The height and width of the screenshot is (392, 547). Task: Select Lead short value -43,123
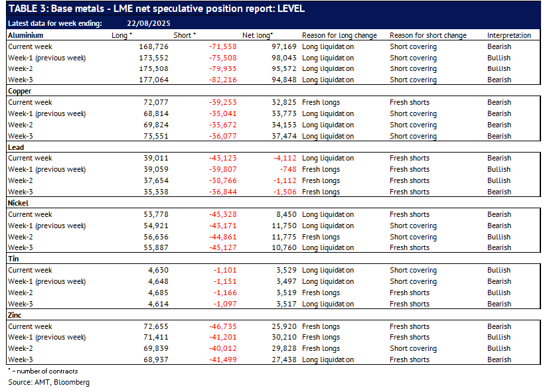tap(223, 159)
